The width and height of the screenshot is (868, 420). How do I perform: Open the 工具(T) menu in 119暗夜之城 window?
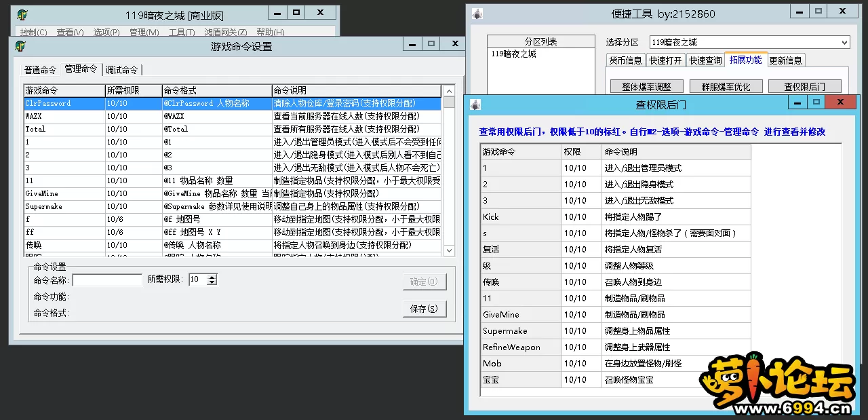[x=181, y=32]
